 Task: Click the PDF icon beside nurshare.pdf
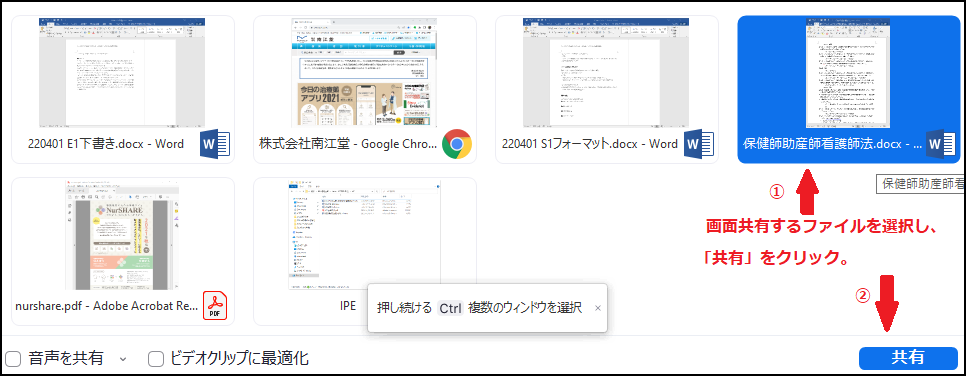[x=215, y=306]
